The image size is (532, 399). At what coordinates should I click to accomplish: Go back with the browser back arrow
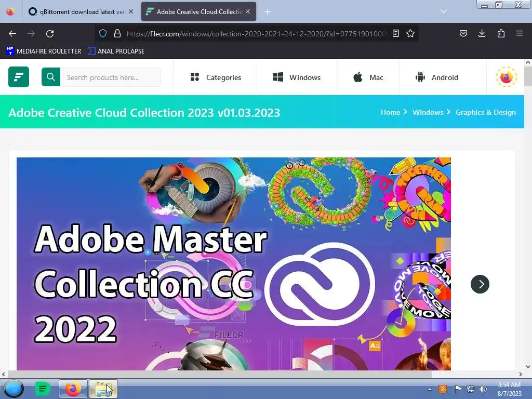coord(12,34)
